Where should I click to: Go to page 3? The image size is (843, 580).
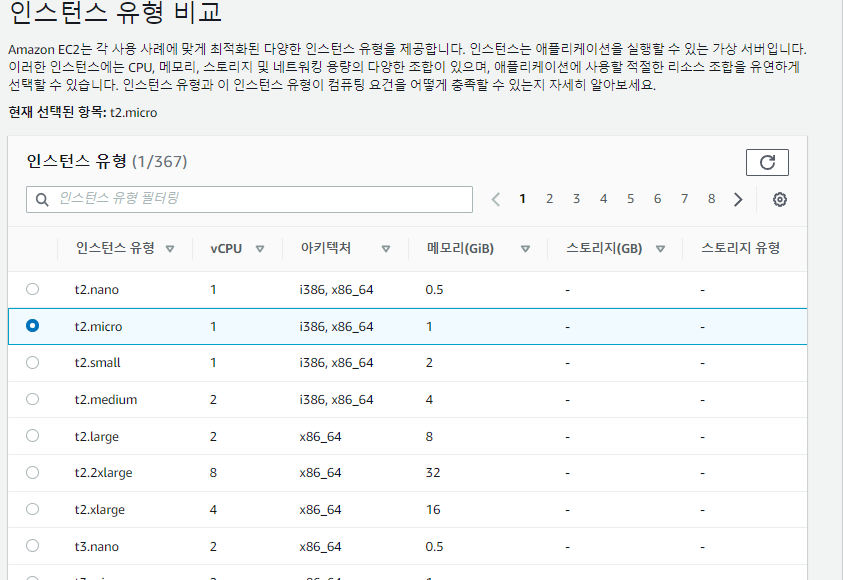pos(576,199)
